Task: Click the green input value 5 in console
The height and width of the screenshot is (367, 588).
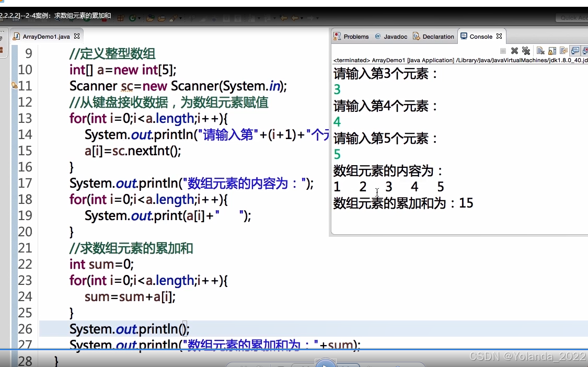Action: coord(337,154)
